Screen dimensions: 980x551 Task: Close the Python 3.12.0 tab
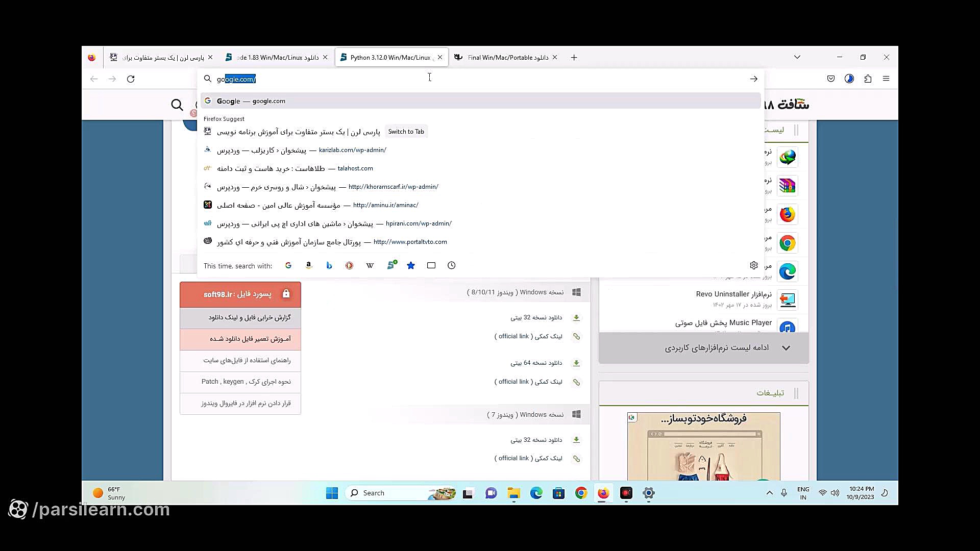pos(440,58)
